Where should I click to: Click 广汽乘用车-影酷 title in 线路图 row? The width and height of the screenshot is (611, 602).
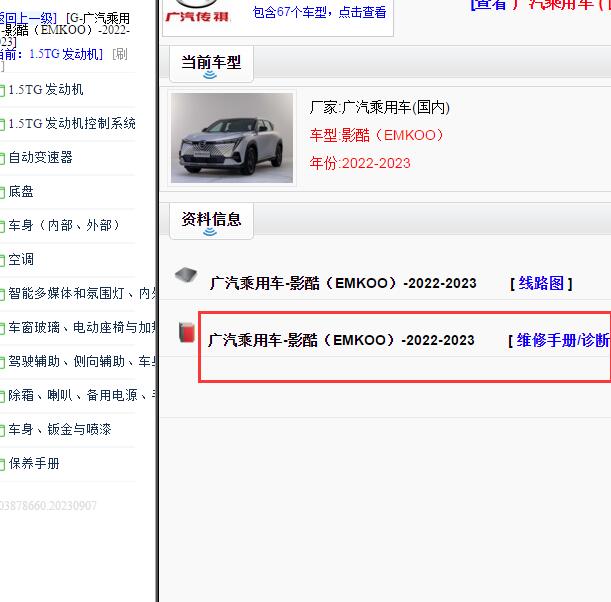click(343, 283)
